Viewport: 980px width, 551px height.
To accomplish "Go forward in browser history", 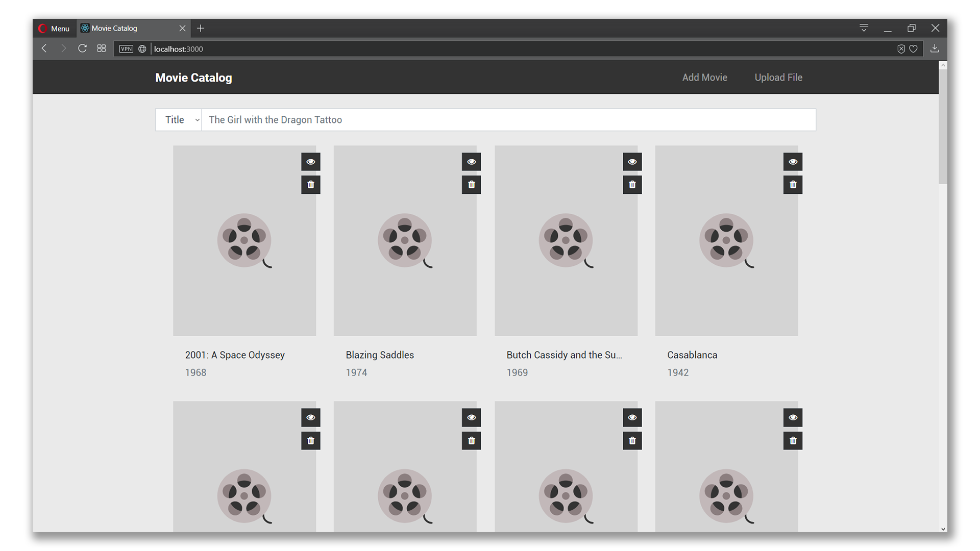I will [x=63, y=48].
